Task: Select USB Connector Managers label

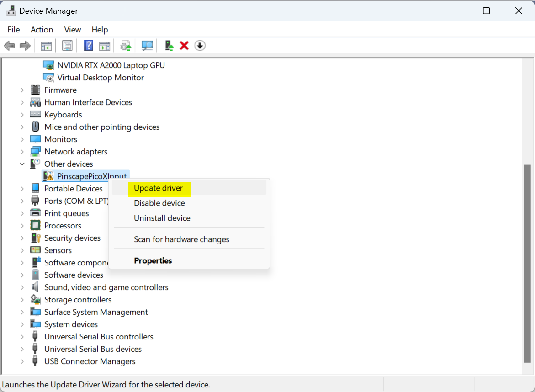Action: tap(90, 361)
